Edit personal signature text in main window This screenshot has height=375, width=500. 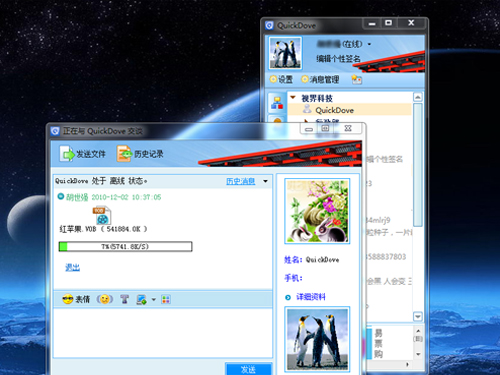click(x=338, y=59)
